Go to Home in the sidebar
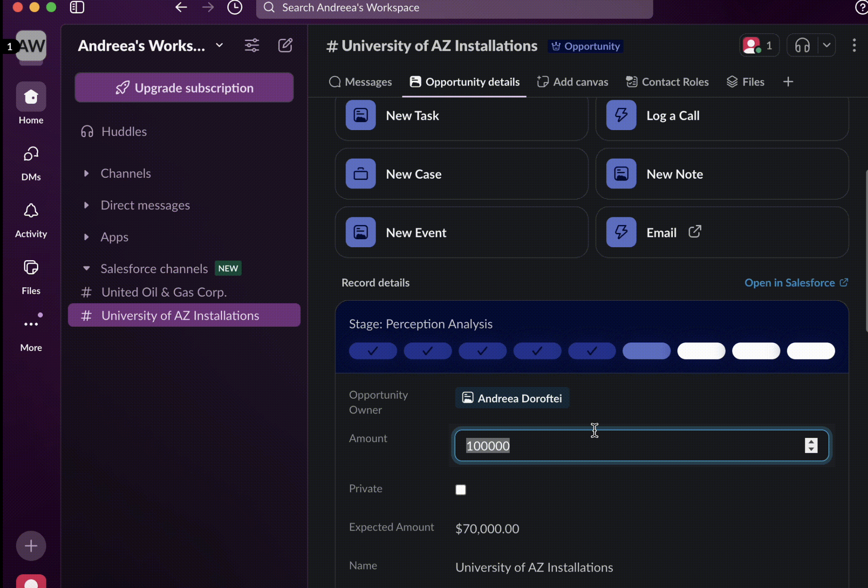The image size is (868, 588). click(x=31, y=104)
